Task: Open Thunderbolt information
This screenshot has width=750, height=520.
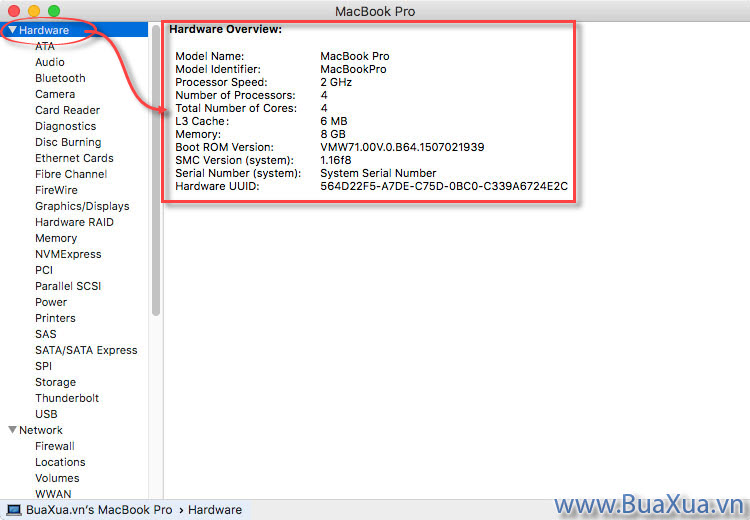Action: (67, 398)
